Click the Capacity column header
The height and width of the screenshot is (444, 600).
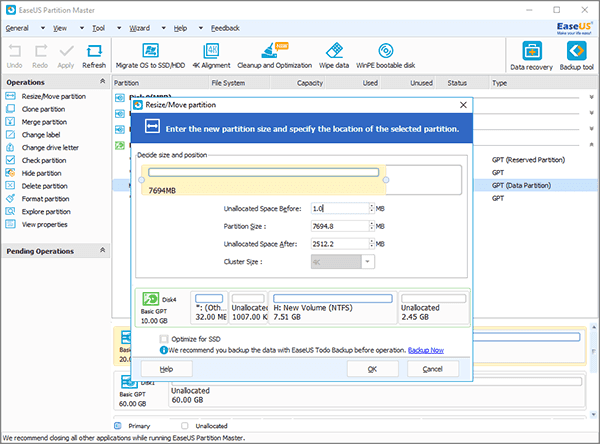point(298,83)
